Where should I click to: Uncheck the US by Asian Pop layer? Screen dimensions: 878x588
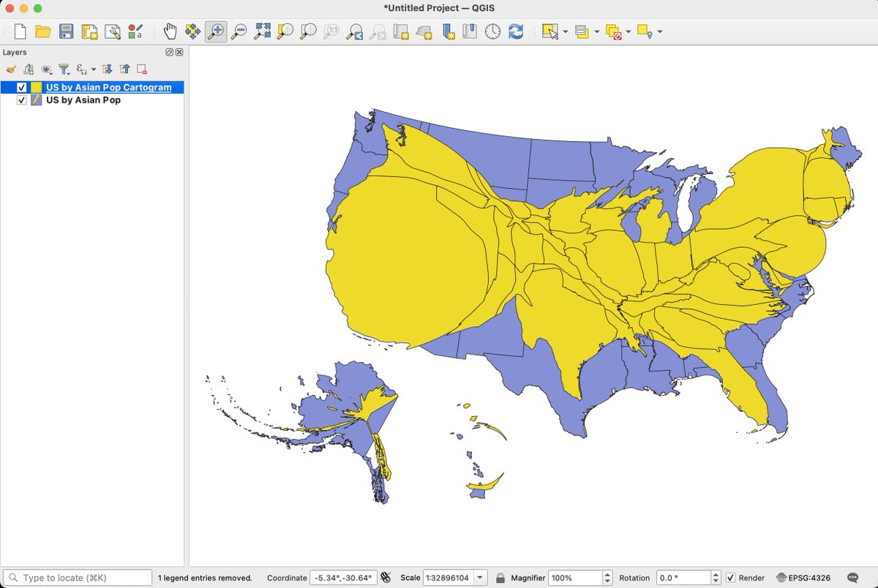pos(21,100)
